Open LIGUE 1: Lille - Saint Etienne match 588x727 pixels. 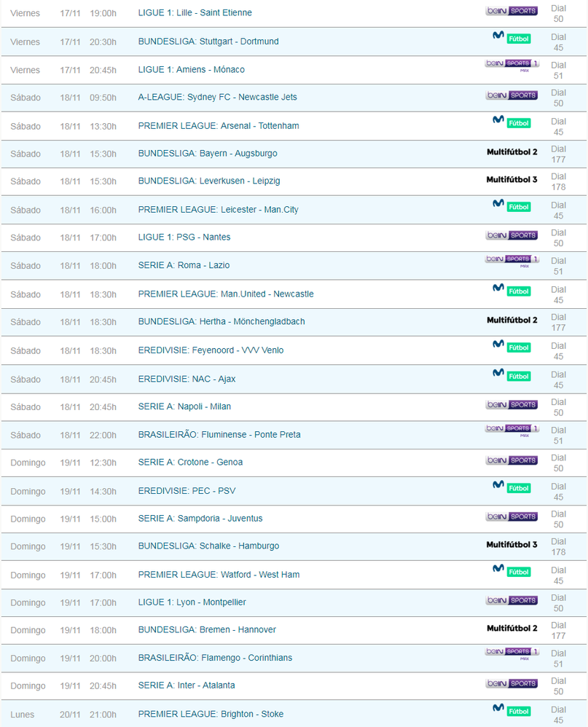pyautogui.click(x=195, y=13)
